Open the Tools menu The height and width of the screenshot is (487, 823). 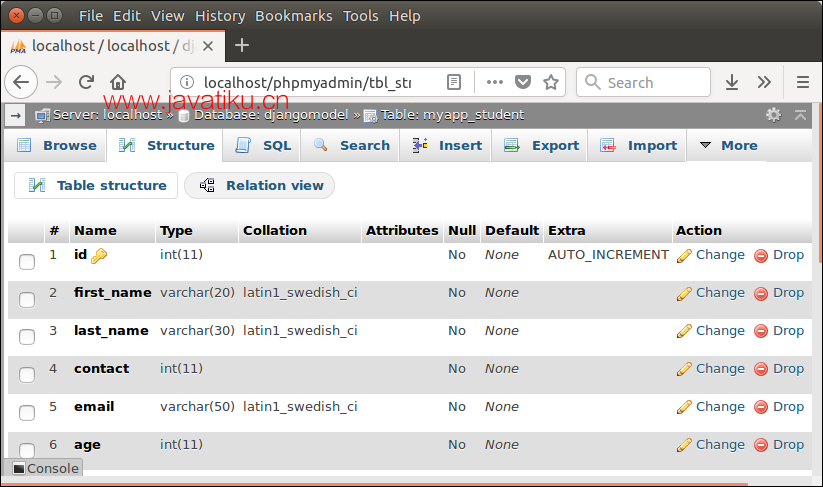tap(361, 16)
